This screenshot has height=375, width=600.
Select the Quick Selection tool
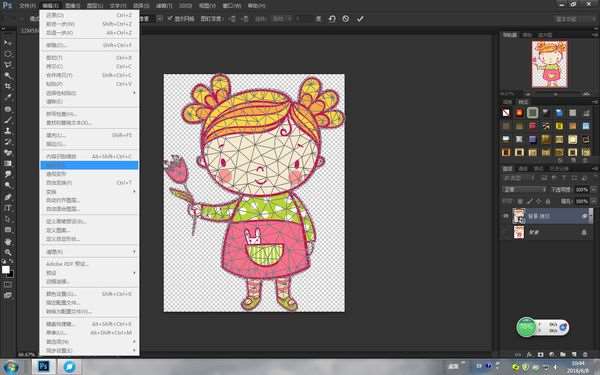coord(8,75)
